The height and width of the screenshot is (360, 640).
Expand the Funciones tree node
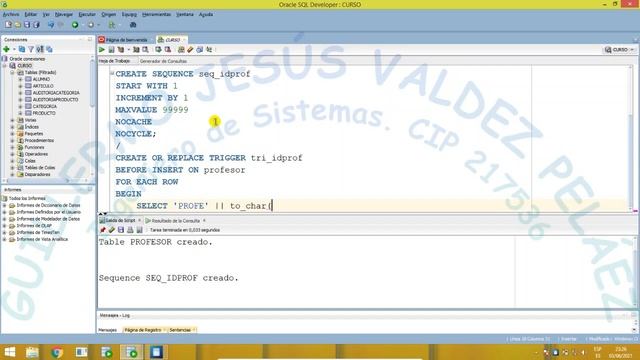click(13, 147)
